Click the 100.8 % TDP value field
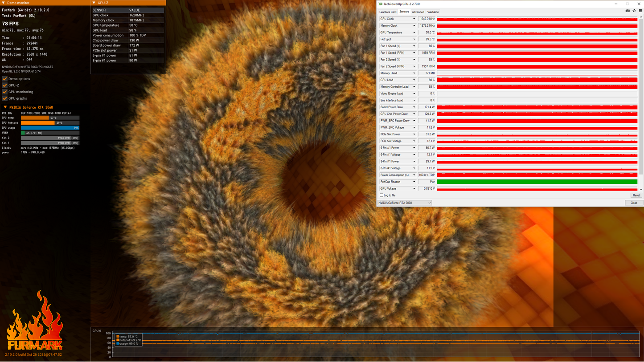The image size is (644, 362). coord(427,175)
